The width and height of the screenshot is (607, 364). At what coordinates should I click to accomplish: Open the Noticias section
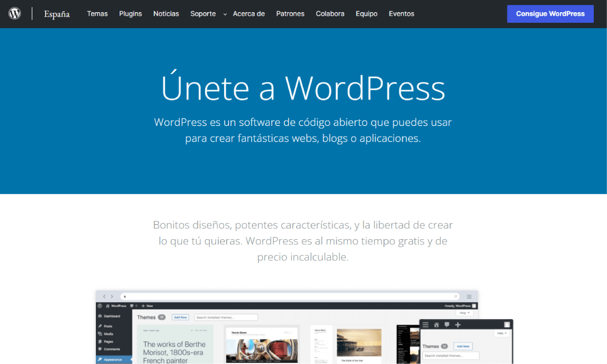[166, 14]
